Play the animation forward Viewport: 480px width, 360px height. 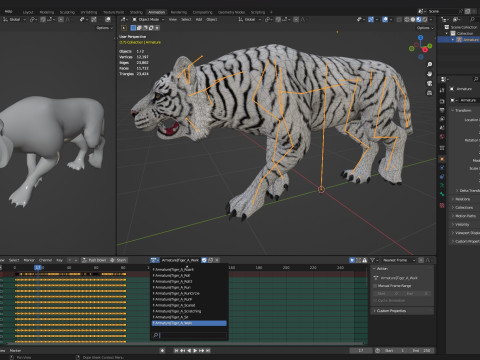pyautogui.click(x=195, y=351)
